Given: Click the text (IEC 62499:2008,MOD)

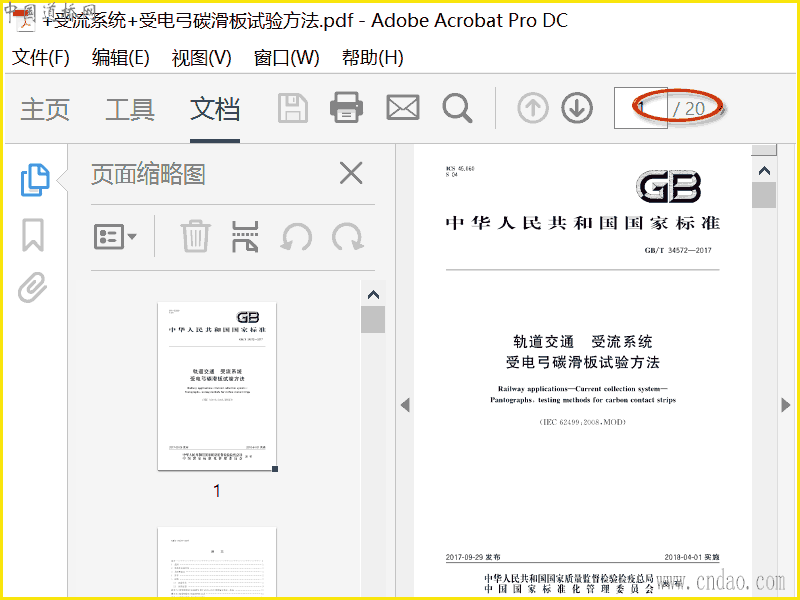Looking at the screenshot, I should tap(583, 422).
